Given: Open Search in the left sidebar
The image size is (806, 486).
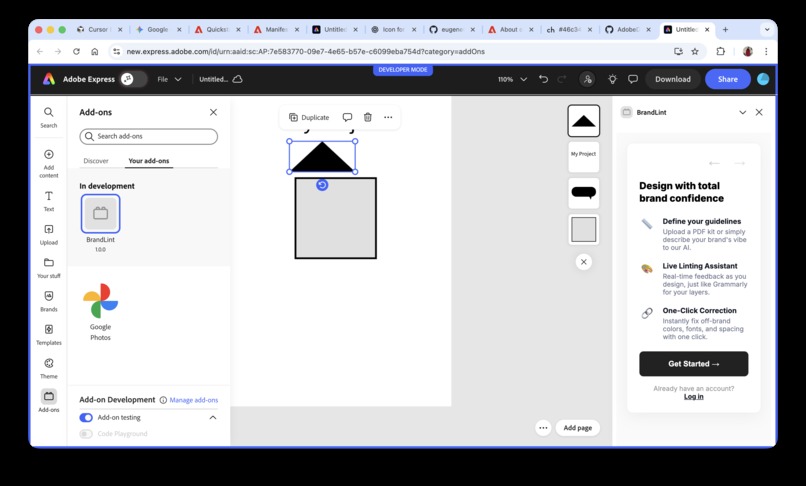Looking at the screenshot, I should click(49, 117).
